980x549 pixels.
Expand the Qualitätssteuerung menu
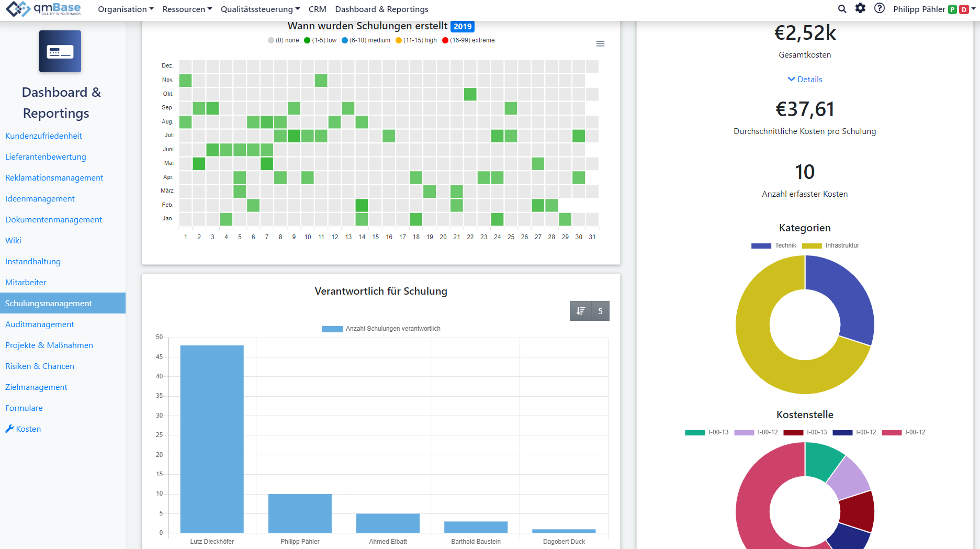(260, 9)
